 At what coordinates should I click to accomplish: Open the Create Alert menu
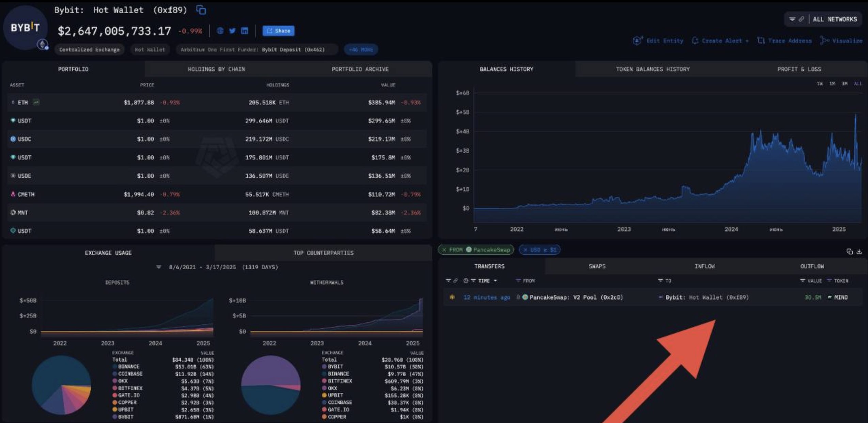[720, 41]
